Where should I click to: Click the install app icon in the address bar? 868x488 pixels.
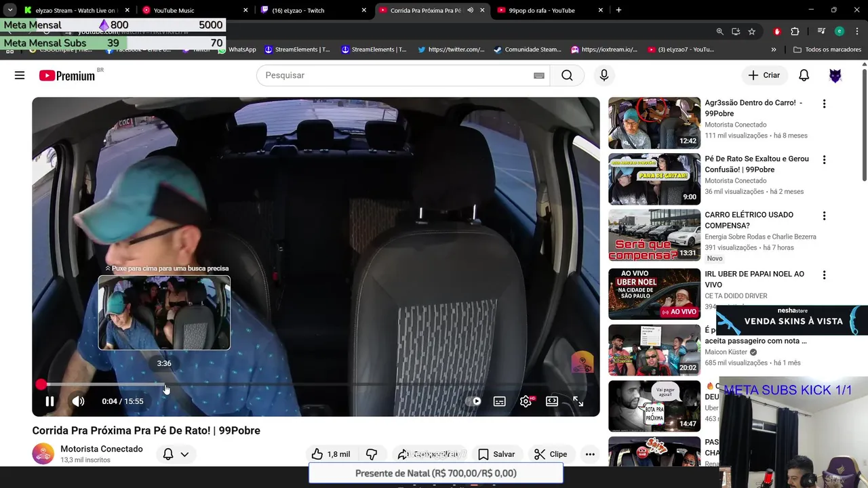[736, 31]
